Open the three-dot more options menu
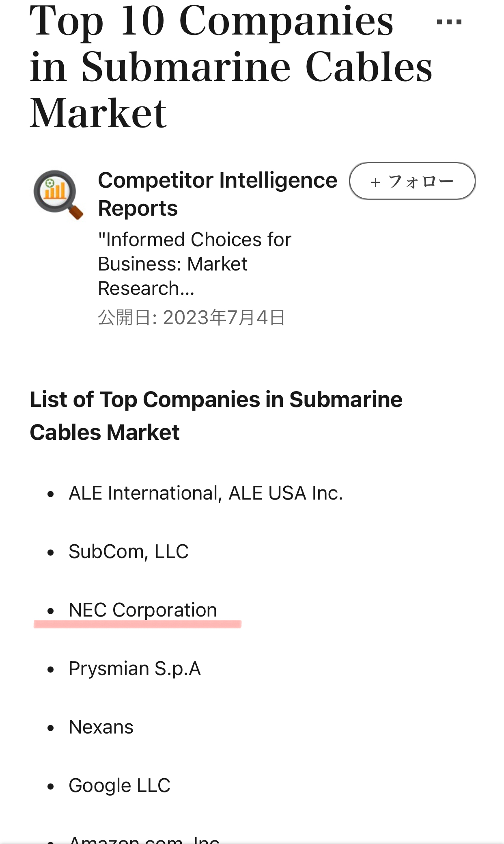The height and width of the screenshot is (844, 504). (449, 22)
